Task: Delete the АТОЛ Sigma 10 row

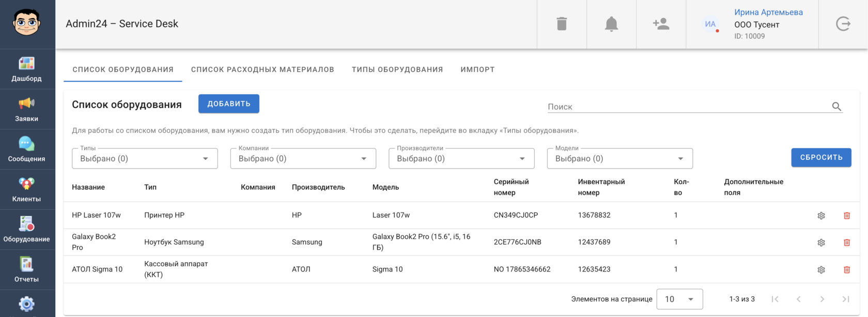Action: 847,269
